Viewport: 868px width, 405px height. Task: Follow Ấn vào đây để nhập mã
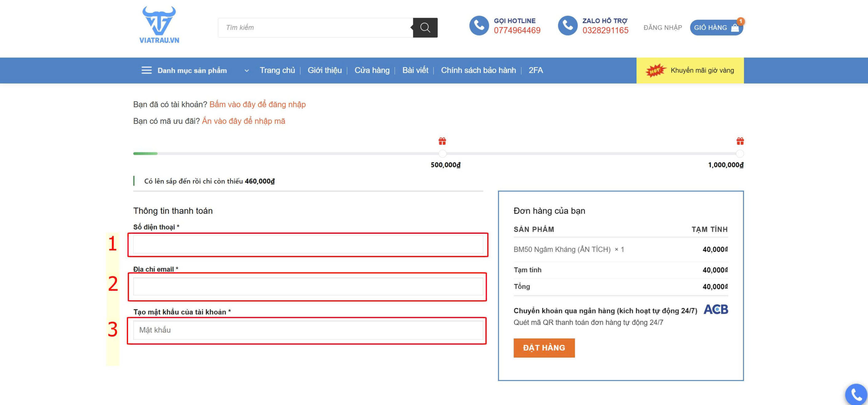(243, 121)
